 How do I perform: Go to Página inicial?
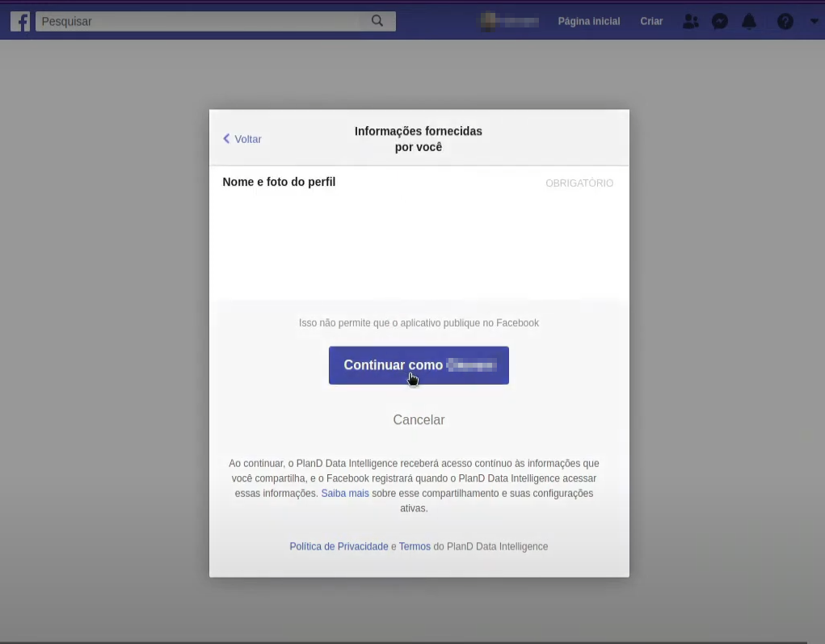tap(589, 22)
